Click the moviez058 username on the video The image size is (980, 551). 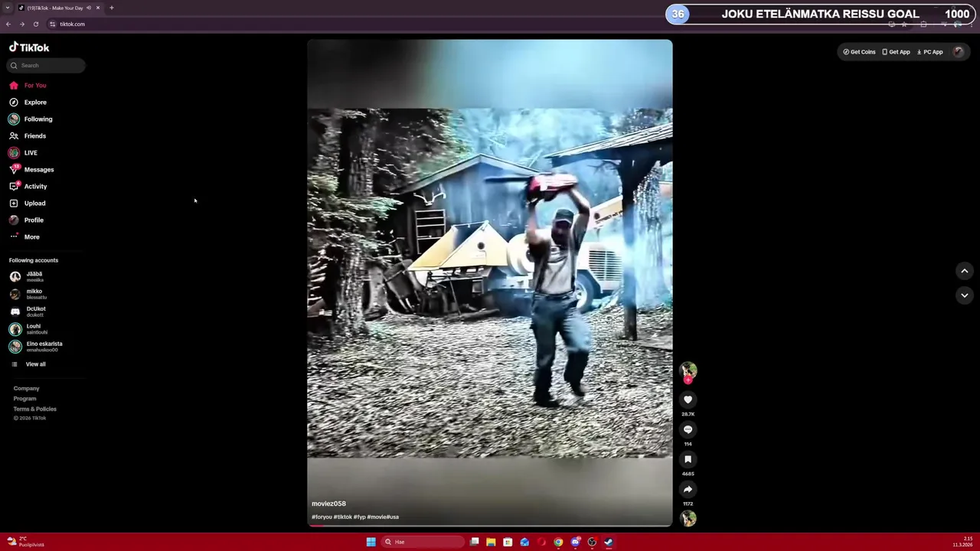click(328, 504)
